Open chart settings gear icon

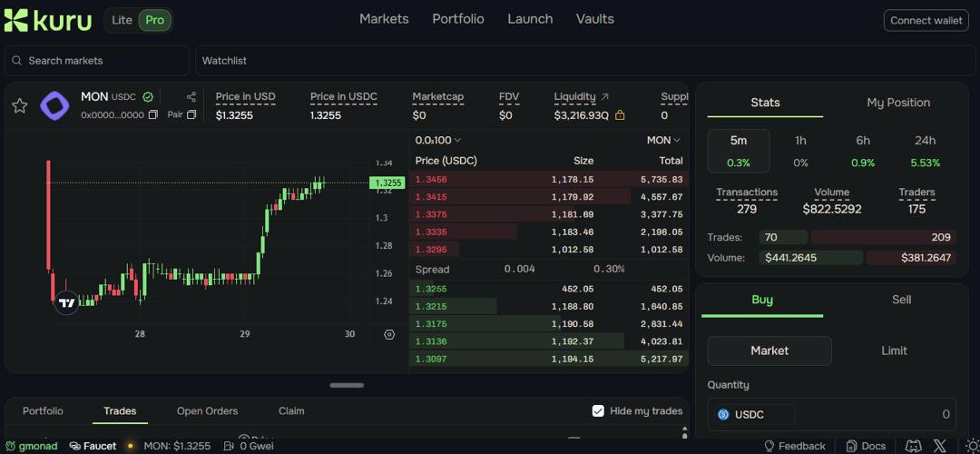tap(389, 334)
